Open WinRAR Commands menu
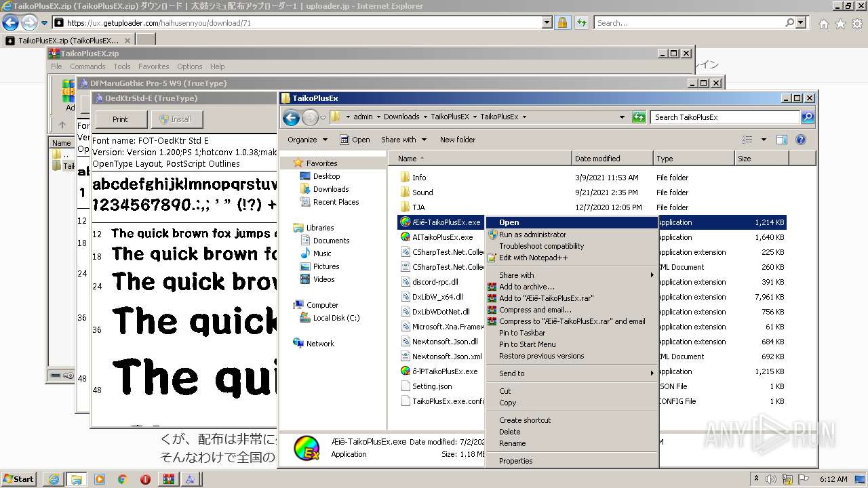Viewport: 868px width, 488px height. click(x=87, y=66)
